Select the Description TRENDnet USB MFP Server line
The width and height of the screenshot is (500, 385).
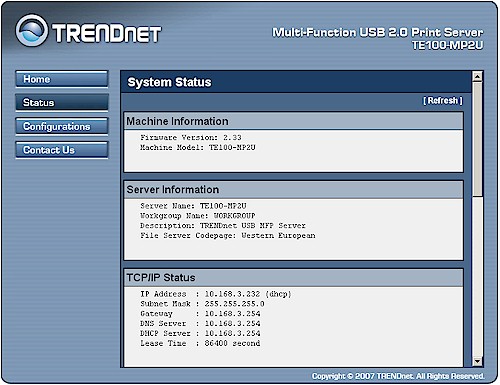click(x=223, y=226)
